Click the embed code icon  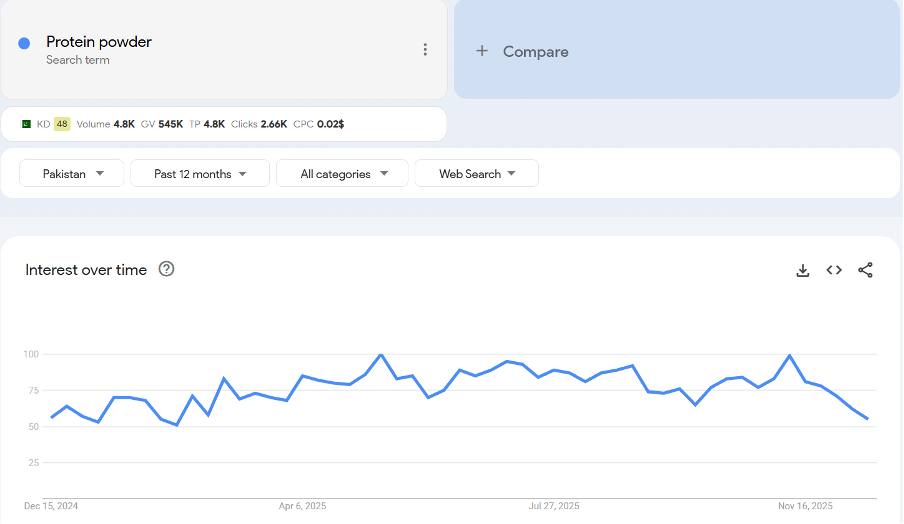pos(834,270)
